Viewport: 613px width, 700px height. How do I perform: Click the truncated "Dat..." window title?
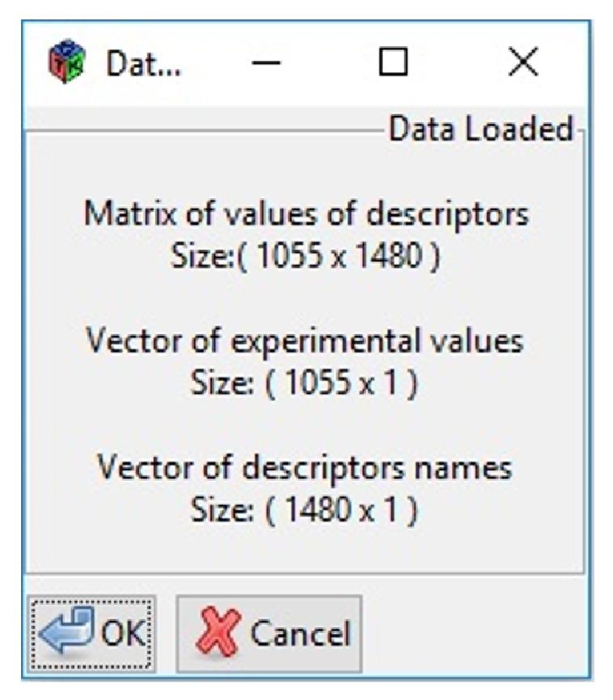[x=143, y=63]
